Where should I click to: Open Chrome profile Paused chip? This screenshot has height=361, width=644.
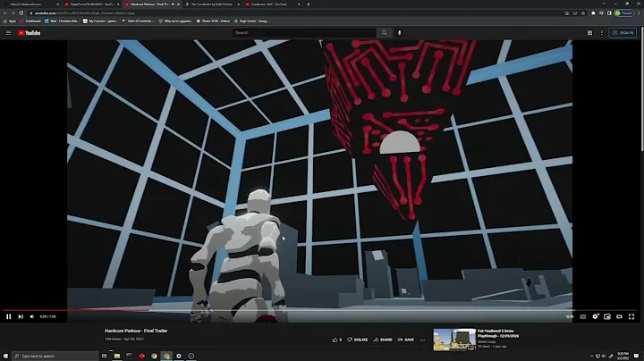tap(624, 13)
